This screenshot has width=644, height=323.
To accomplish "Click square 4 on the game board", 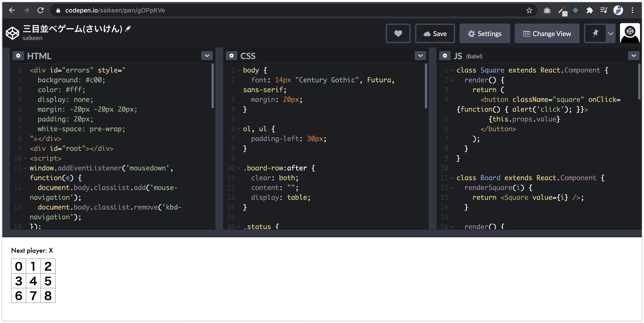I will [33, 281].
